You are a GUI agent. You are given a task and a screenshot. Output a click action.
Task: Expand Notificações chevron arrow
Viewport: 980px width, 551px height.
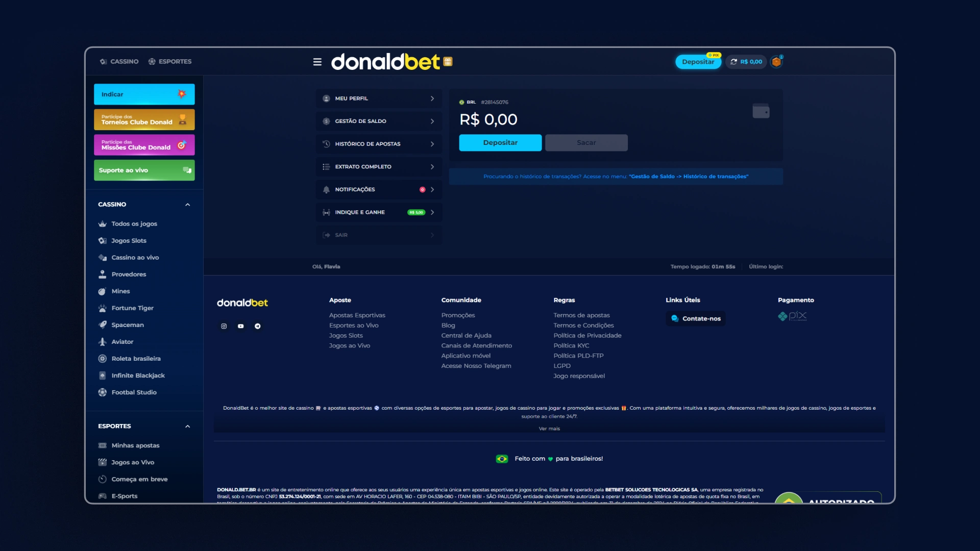[432, 189]
